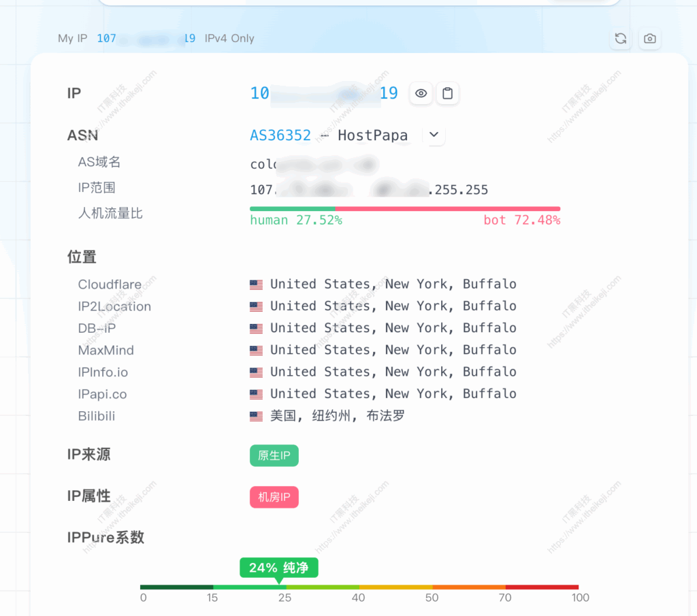The image size is (697, 616).
Task: Expand ASN details using the chevron
Action: coord(434,135)
